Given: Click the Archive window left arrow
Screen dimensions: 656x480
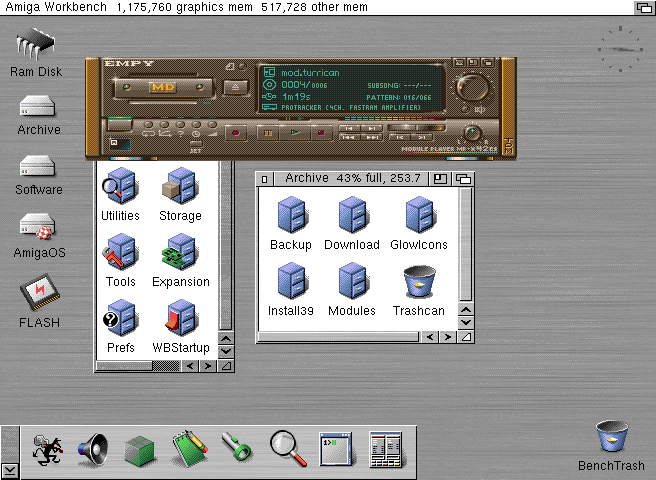Looking at the screenshot, I should [x=430, y=337].
